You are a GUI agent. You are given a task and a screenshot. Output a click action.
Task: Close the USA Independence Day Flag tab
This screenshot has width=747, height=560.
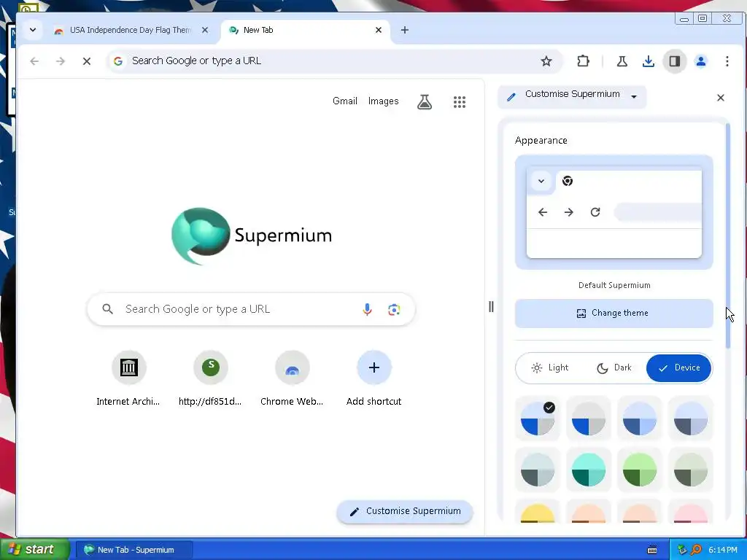pos(205,30)
